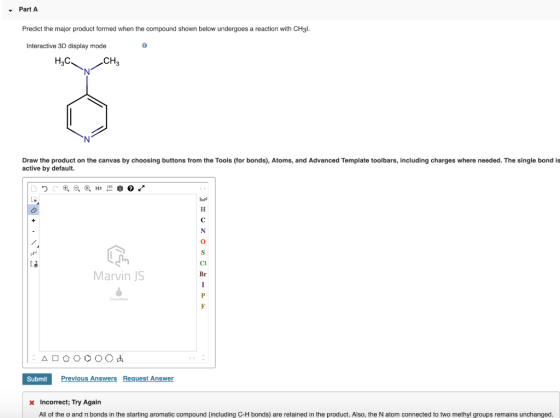The width and height of the screenshot is (560, 418).
Task: Expand the editor to full screen
Action: (141, 188)
